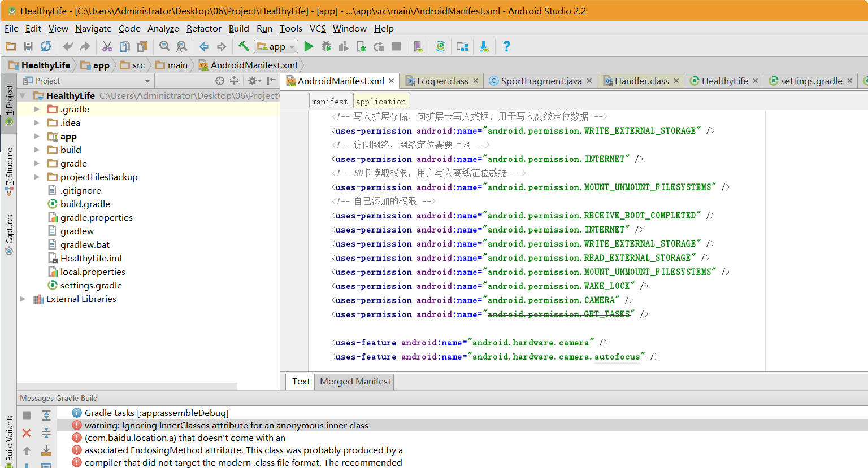Click the Run with coverage icon
868x468 pixels.
344,46
